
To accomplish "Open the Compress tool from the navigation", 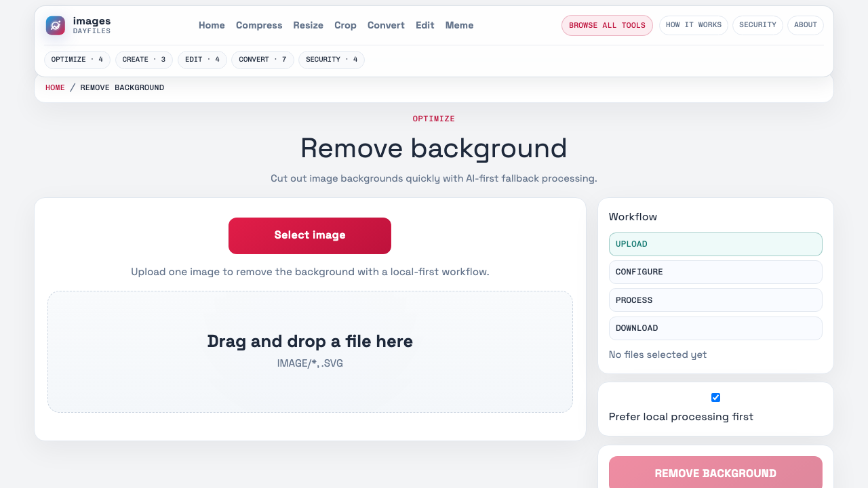I will tap(258, 25).
